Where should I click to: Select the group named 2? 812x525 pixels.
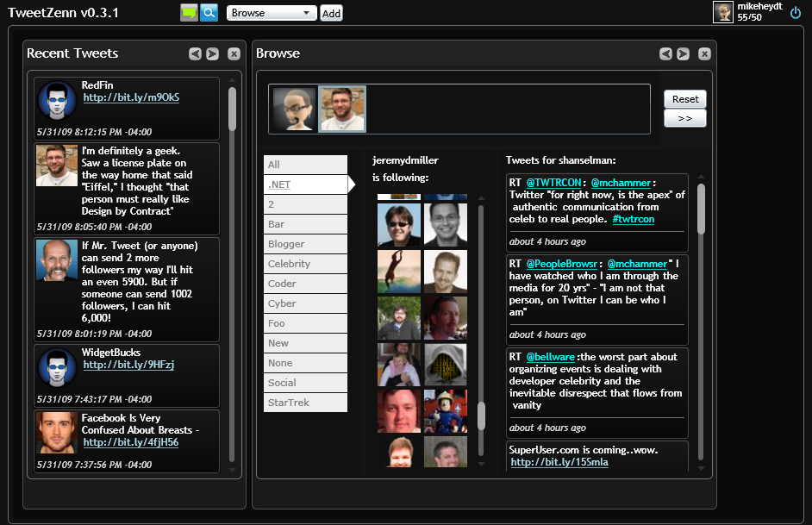305,204
